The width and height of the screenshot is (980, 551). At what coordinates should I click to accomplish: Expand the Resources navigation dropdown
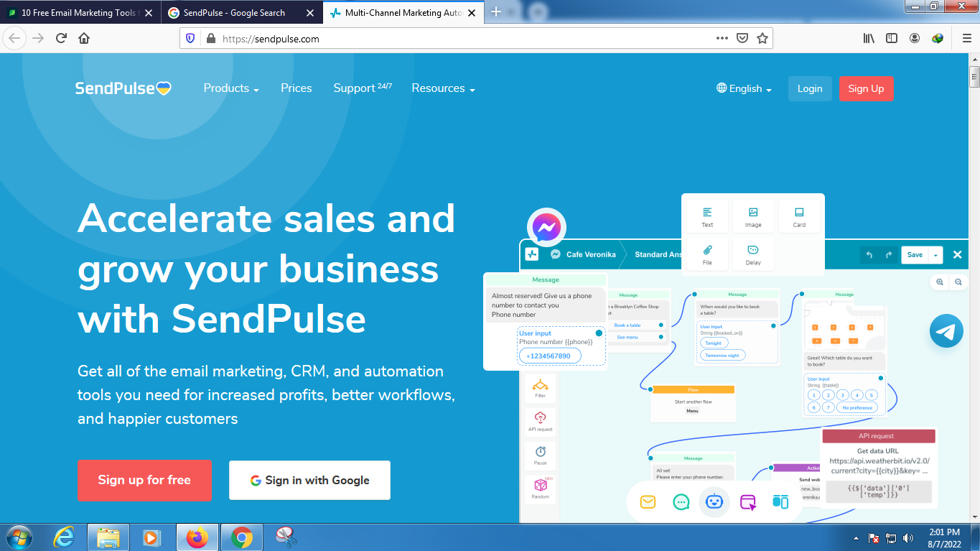443,88
